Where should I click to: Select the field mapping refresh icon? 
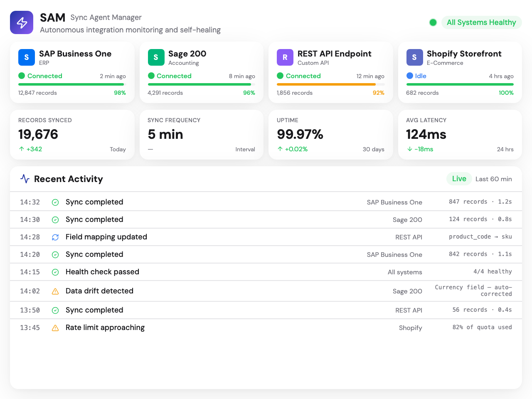(55, 236)
